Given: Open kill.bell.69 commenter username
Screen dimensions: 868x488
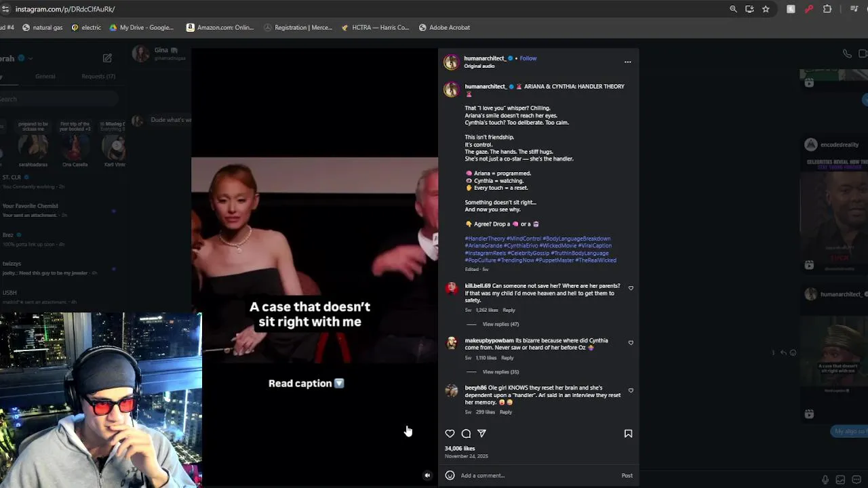Looking at the screenshot, I should click(x=477, y=286).
